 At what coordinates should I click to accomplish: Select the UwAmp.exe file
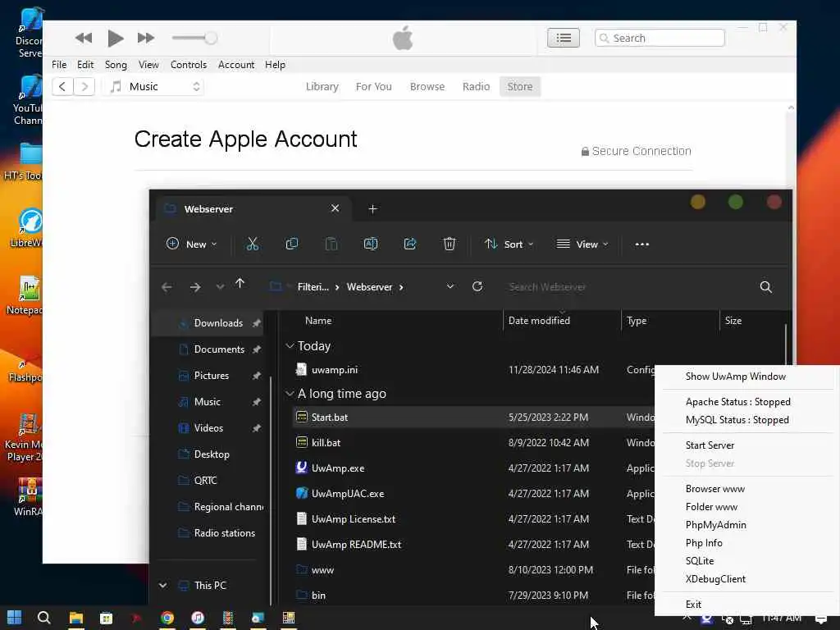337,468
